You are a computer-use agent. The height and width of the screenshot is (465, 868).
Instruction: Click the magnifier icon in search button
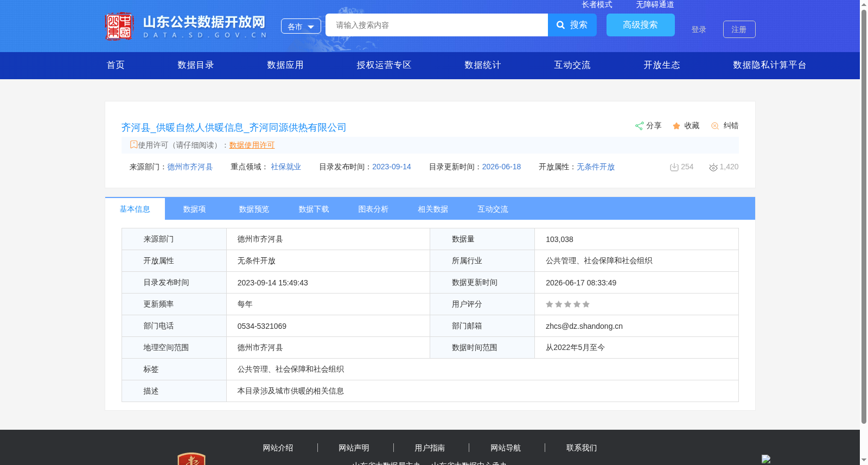pos(561,25)
